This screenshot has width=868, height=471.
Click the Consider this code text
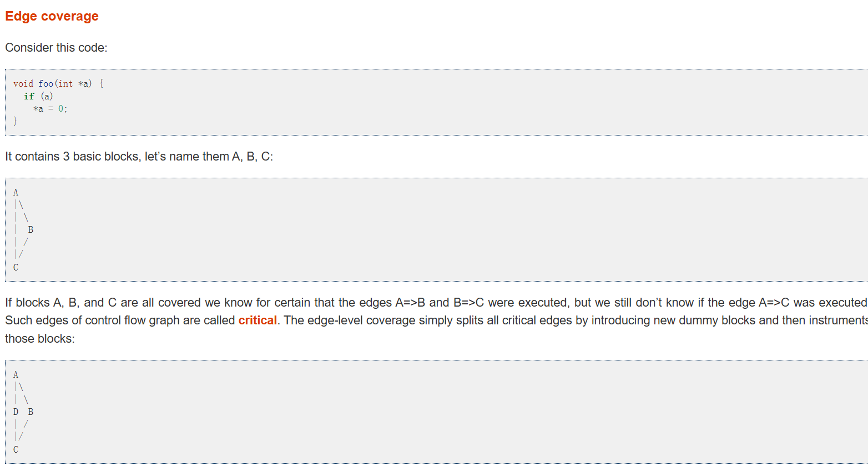click(56, 48)
